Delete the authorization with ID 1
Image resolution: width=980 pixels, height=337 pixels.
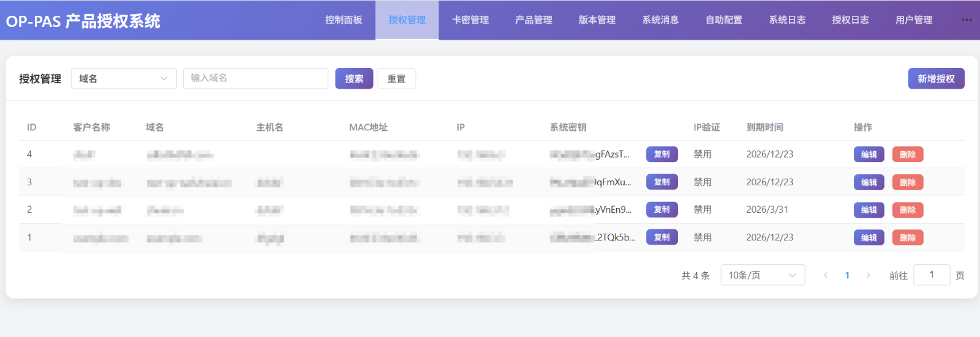click(908, 237)
